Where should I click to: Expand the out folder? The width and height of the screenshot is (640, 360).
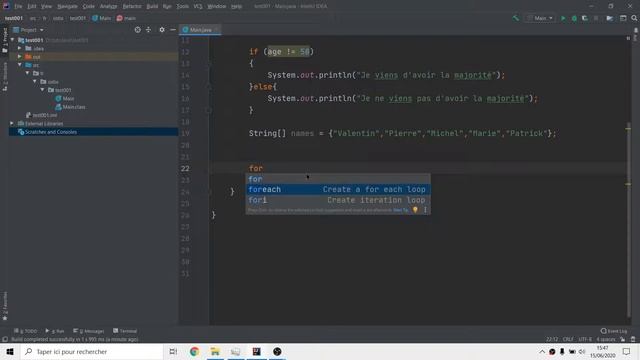pyautogui.click(x=20, y=56)
